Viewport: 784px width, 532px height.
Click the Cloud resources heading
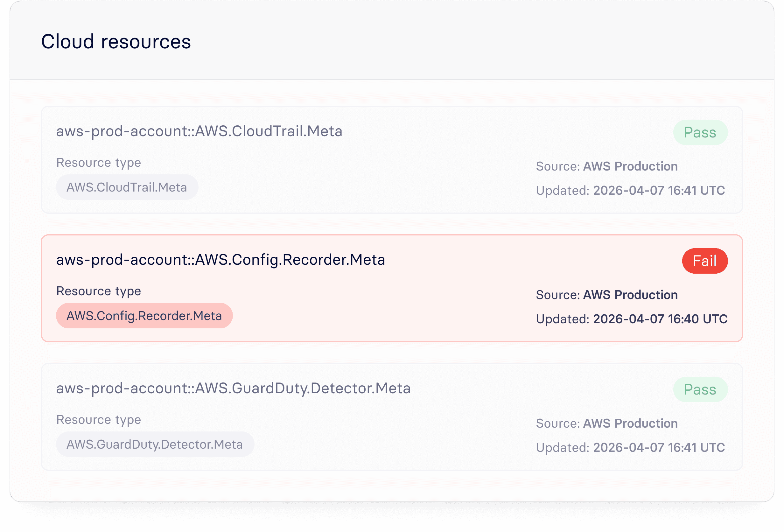coord(116,42)
